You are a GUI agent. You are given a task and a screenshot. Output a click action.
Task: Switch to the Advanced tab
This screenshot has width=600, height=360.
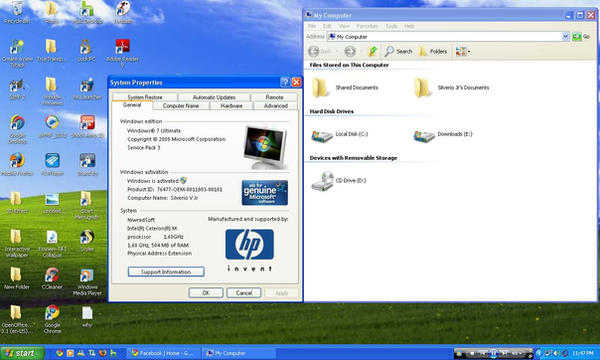(x=276, y=106)
